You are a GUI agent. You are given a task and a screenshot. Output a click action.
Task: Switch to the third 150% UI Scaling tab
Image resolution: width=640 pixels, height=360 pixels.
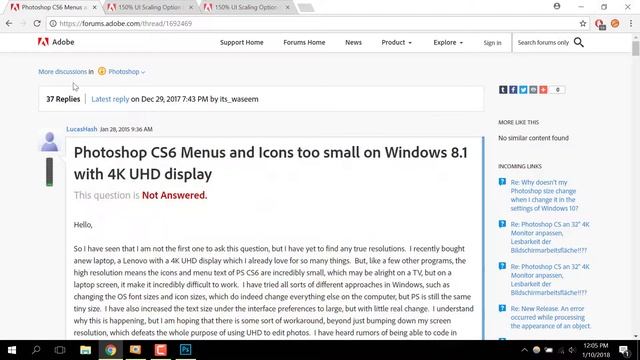pyautogui.click(x=246, y=7)
